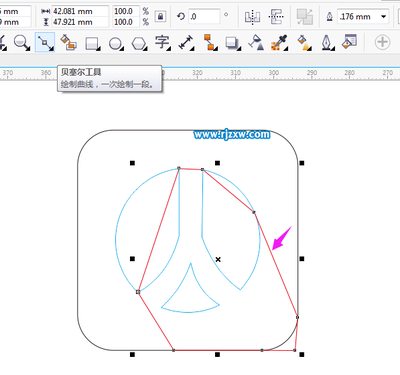
Task: Select the Bezier curve tool
Action: point(45,42)
